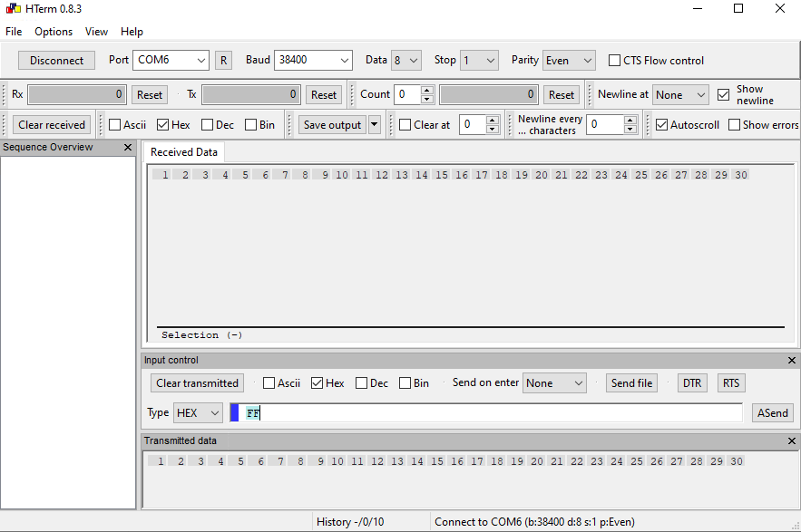
Task: Click the Rx counter display
Action: coord(76,95)
